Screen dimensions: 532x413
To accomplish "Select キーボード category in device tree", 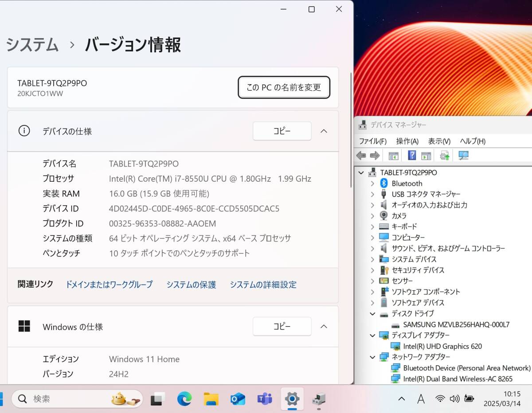I will click(404, 226).
